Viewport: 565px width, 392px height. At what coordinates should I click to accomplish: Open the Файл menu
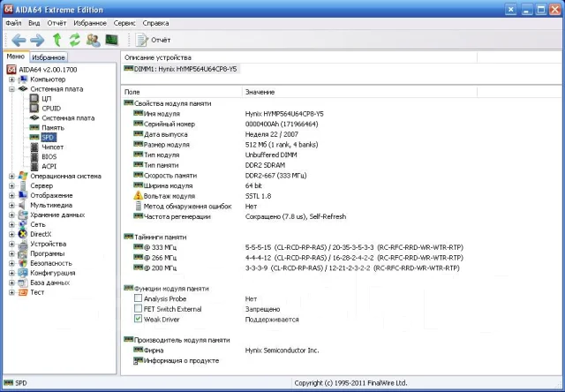point(13,23)
